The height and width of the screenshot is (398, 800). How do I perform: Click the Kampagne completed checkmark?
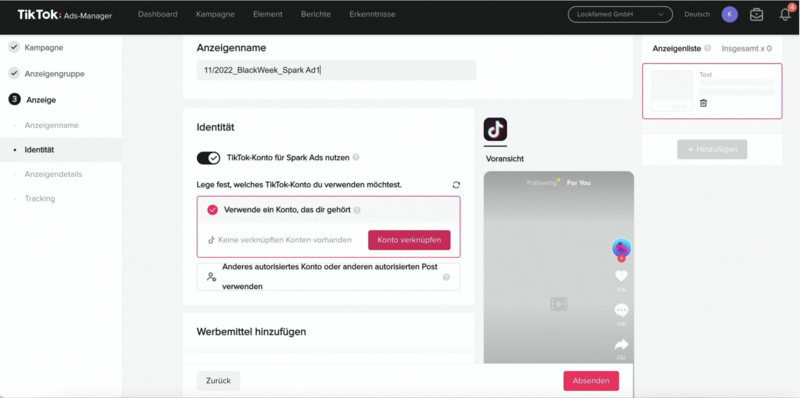[14, 47]
